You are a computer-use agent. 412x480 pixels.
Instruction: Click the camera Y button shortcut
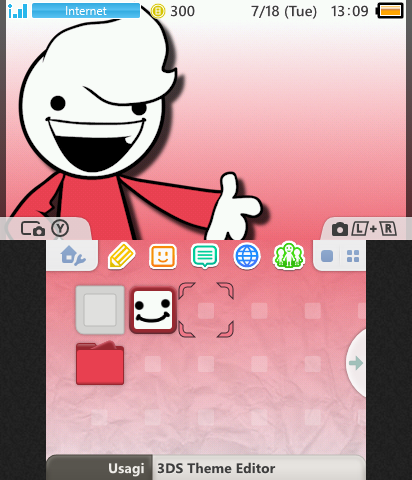pyautogui.click(x=45, y=229)
